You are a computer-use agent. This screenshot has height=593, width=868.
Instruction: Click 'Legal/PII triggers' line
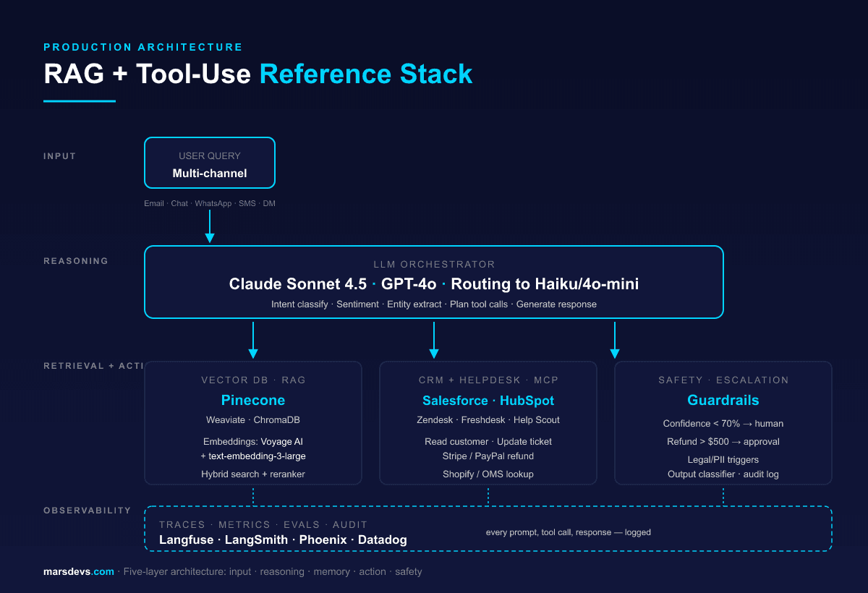(x=723, y=460)
